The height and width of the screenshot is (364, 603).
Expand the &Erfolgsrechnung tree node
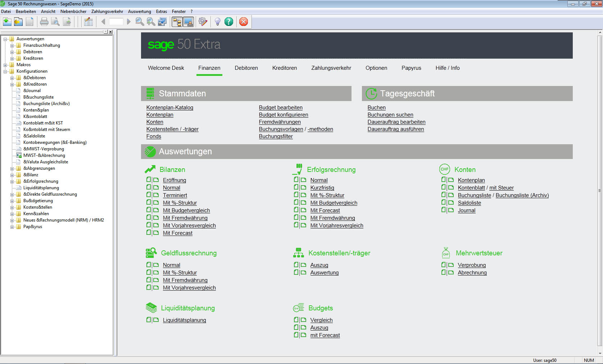12,181
